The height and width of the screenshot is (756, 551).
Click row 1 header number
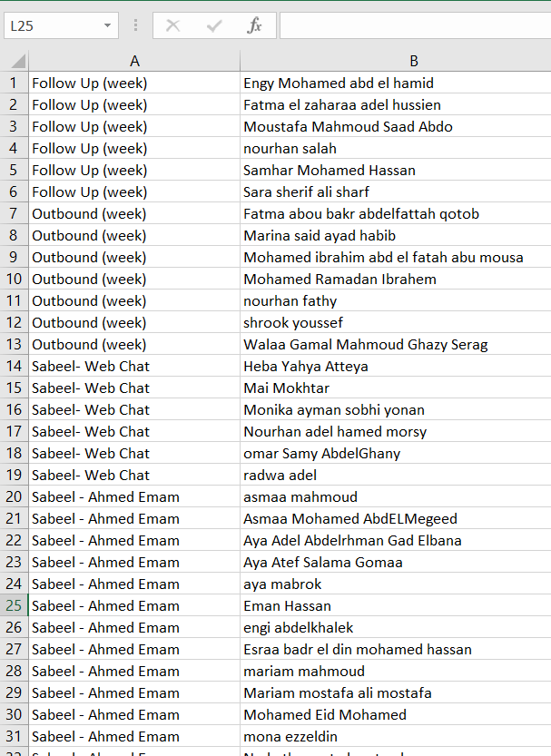pos(15,83)
